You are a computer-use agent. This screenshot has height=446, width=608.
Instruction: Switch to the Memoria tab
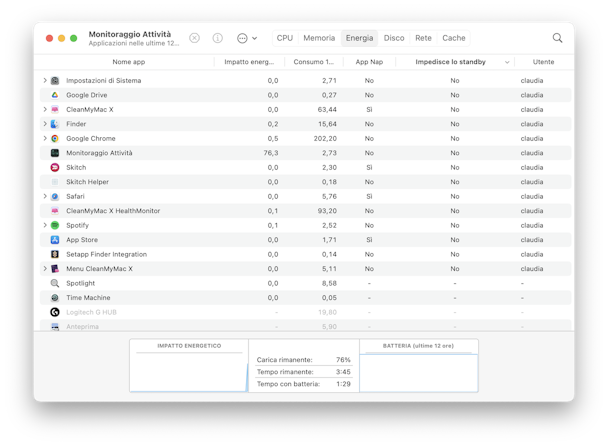pos(319,38)
